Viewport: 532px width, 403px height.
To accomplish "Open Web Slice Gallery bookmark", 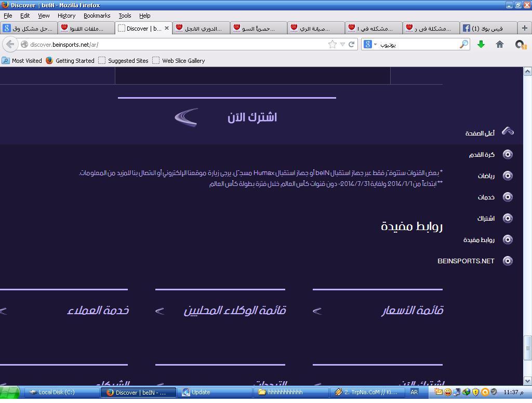I will 179,61.
